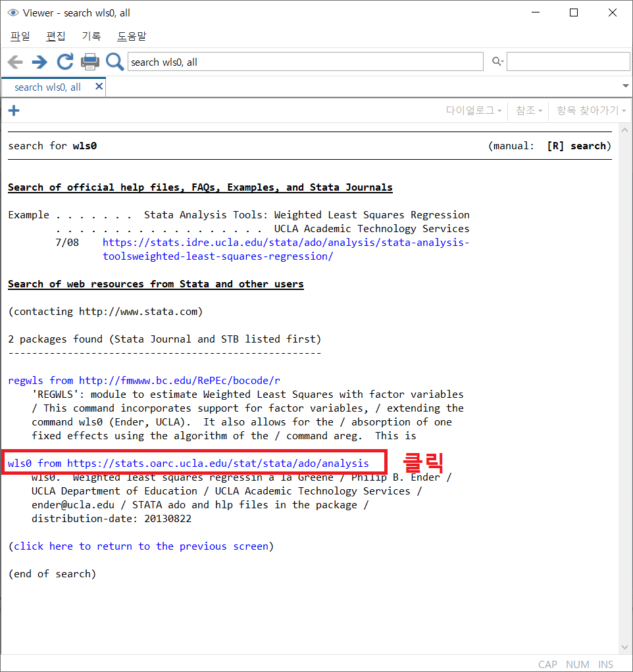Open the 항목 찾아가기 dropdown
The height and width of the screenshot is (672, 633).
point(591,110)
